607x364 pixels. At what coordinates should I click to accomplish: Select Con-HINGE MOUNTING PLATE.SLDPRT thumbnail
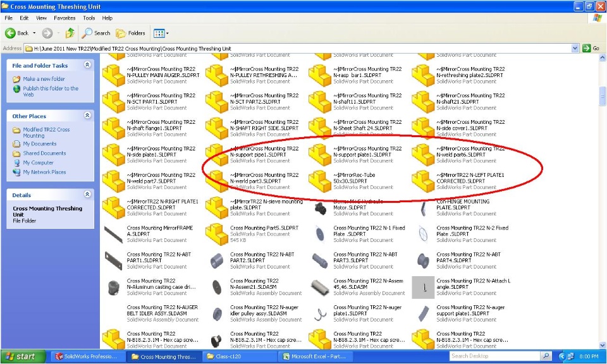[x=423, y=208]
